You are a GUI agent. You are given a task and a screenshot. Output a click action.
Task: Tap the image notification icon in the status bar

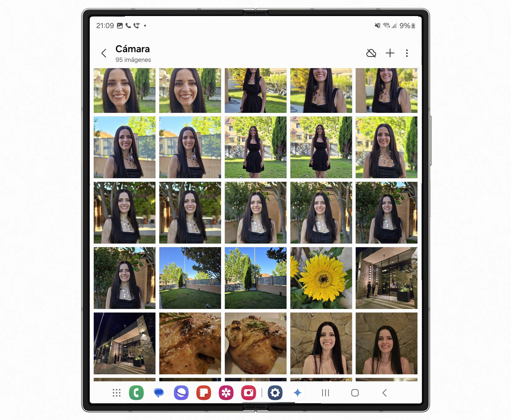pos(120,26)
